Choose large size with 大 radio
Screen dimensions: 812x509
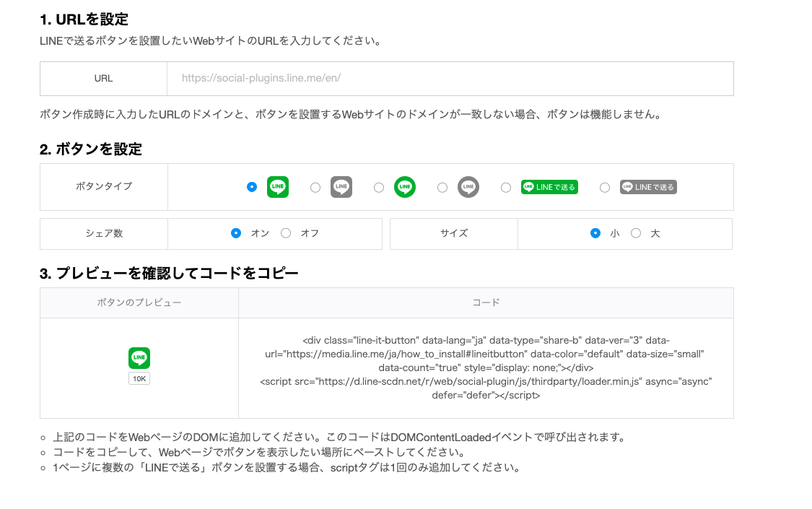pyautogui.click(x=636, y=233)
